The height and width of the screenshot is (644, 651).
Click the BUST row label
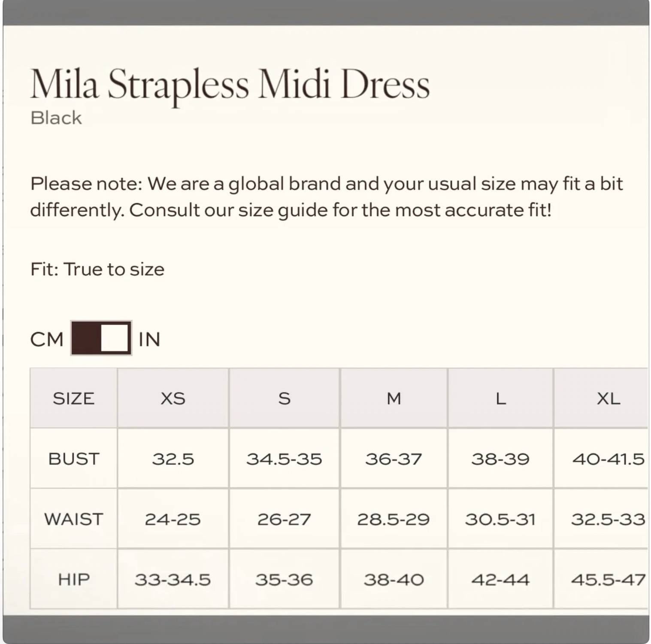coord(74,459)
